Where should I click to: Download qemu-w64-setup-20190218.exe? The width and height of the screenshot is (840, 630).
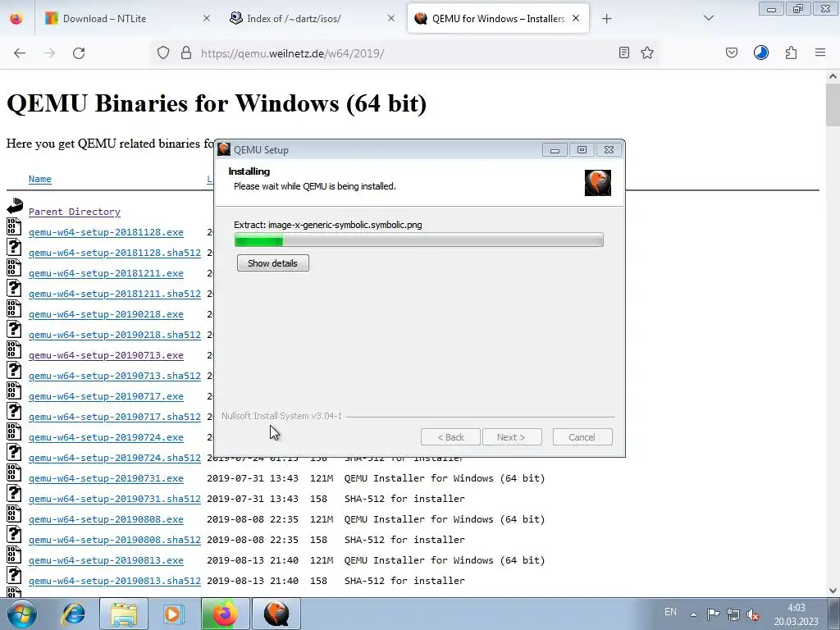pyautogui.click(x=106, y=314)
